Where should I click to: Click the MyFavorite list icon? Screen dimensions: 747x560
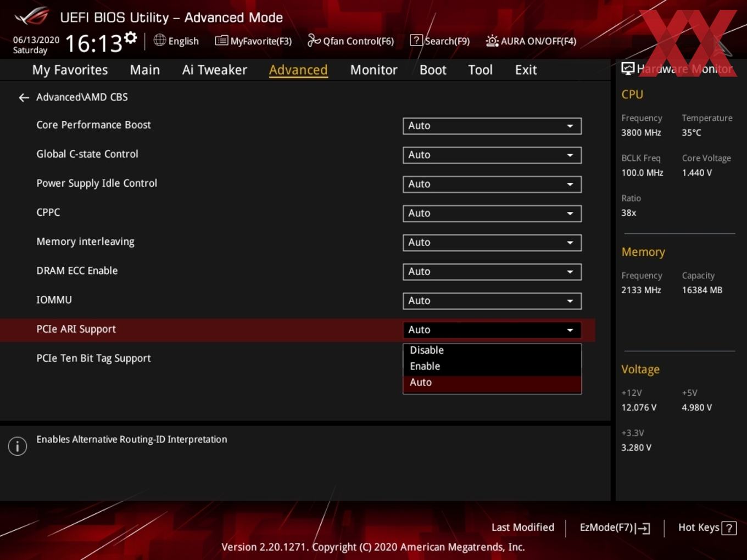coord(221,41)
